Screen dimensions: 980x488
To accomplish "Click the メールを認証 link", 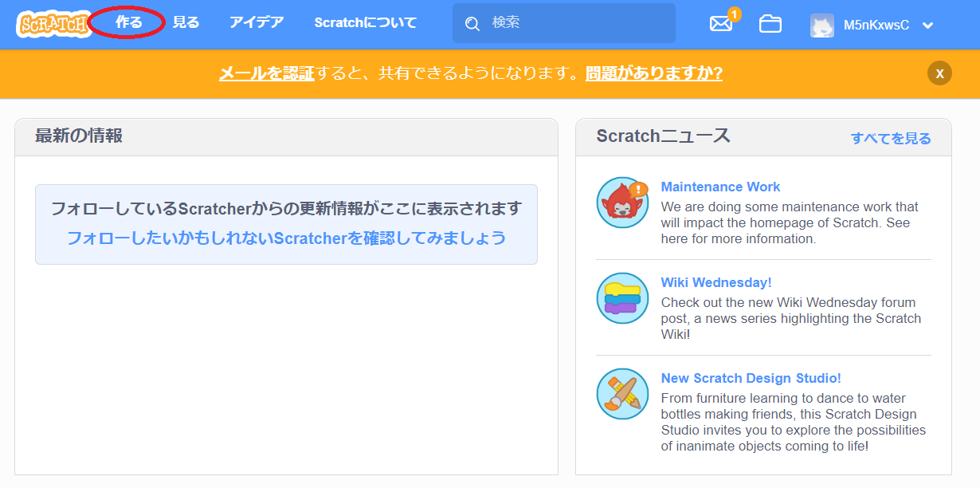I will tap(267, 73).
